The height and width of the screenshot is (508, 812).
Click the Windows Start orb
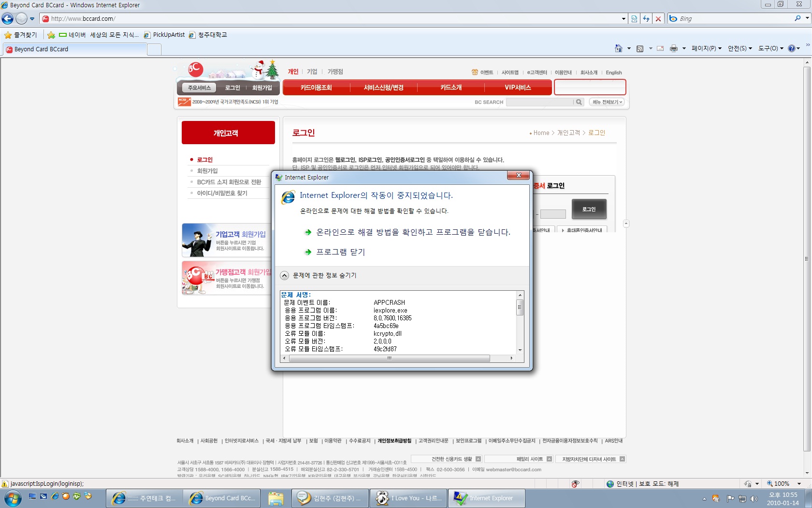pos(12,498)
